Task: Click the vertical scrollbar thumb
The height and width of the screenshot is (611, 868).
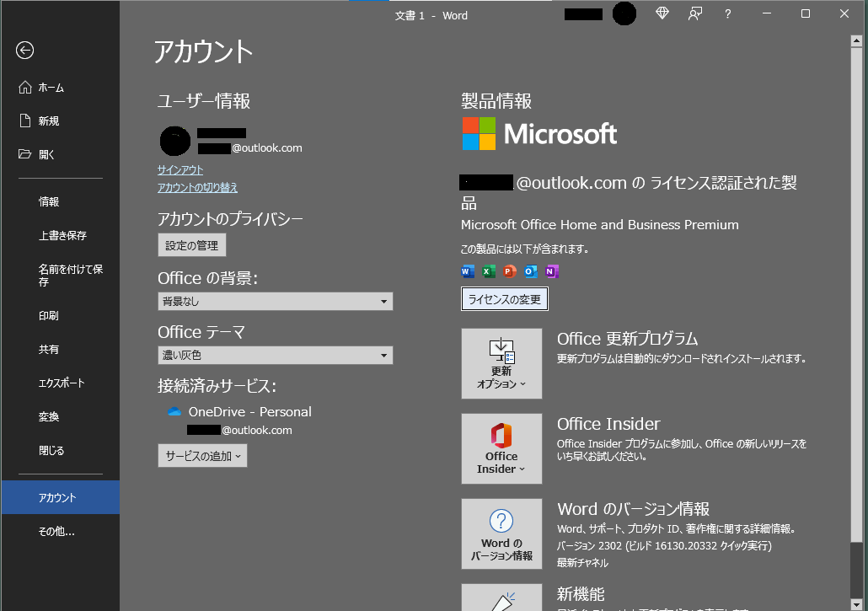Action: point(856,295)
